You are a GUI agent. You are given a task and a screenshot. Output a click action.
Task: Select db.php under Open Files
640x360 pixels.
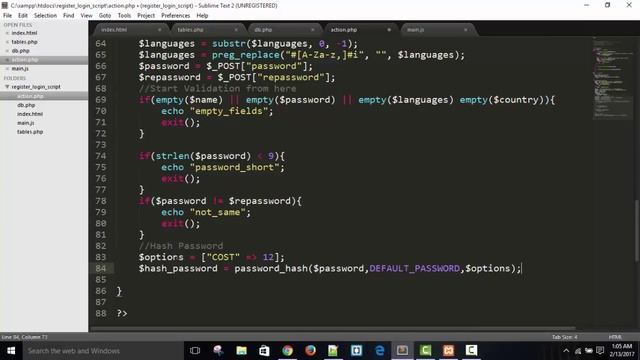coord(20,51)
